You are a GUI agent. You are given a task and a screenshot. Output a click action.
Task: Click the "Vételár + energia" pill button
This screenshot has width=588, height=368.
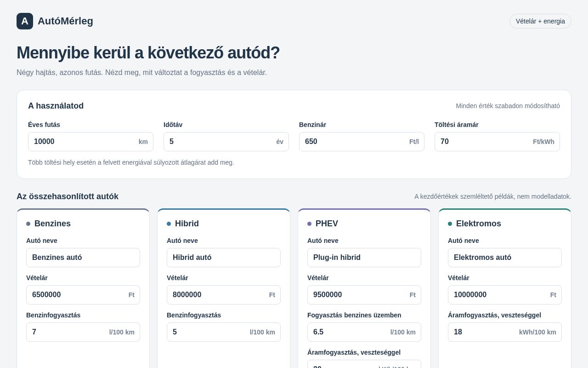(x=540, y=21)
